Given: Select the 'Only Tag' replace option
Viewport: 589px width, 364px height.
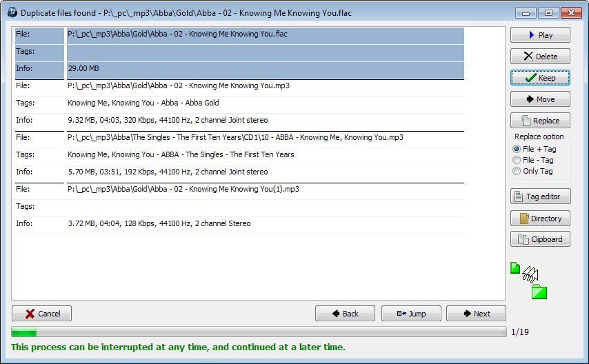Looking at the screenshot, I should click(517, 171).
